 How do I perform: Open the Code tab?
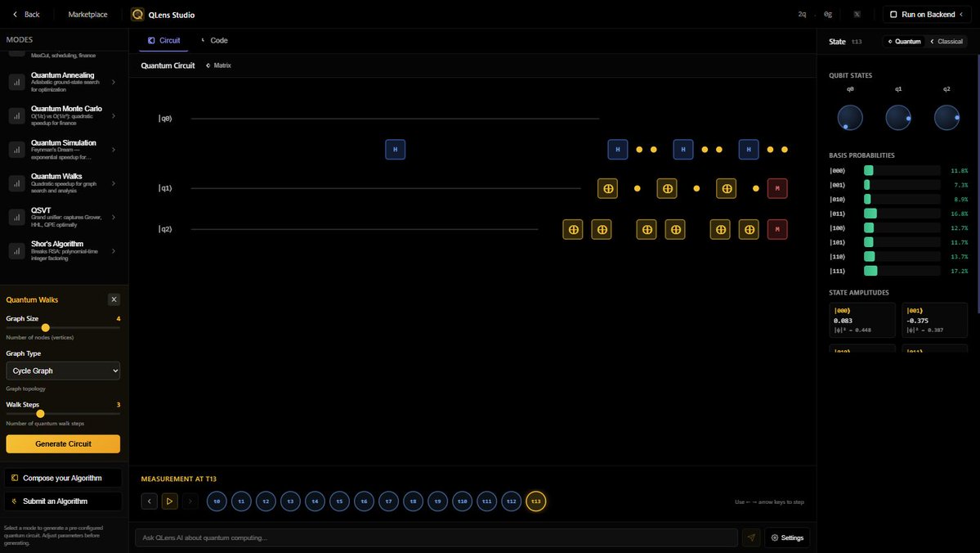[x=214, y=41]
